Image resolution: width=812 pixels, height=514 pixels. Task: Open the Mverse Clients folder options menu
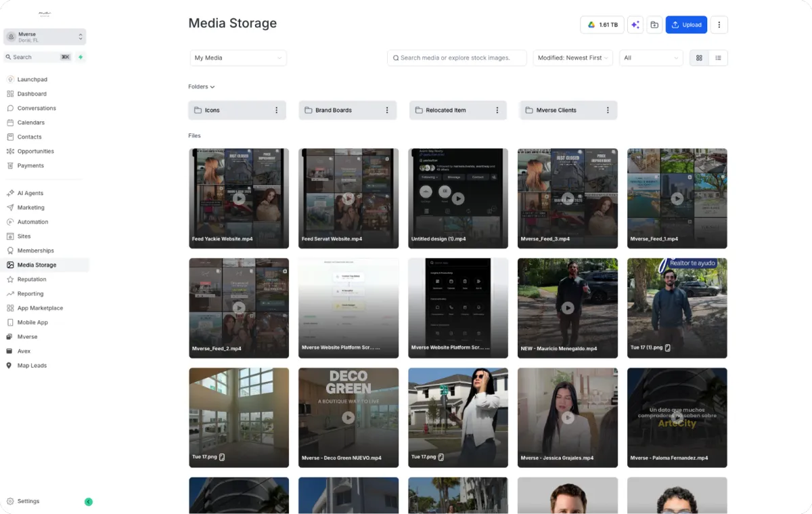608,110
